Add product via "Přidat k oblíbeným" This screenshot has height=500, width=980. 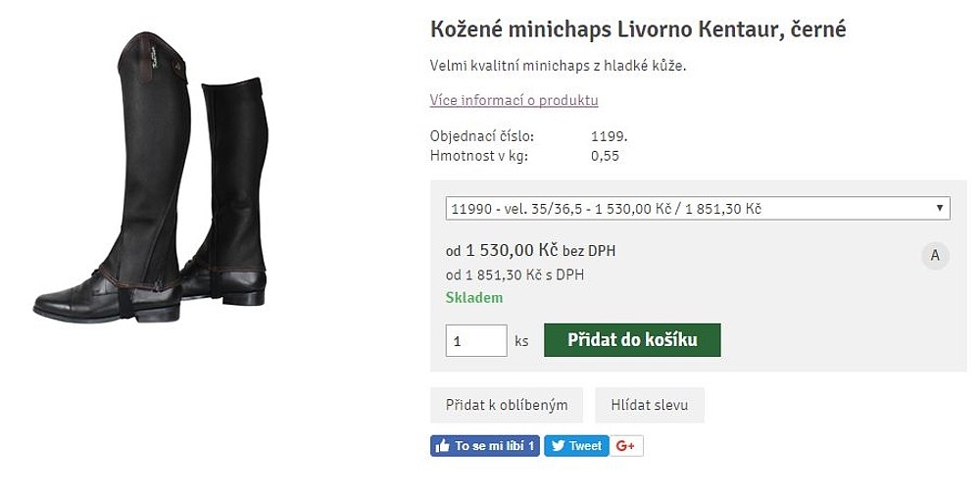(x=506, y=404)
